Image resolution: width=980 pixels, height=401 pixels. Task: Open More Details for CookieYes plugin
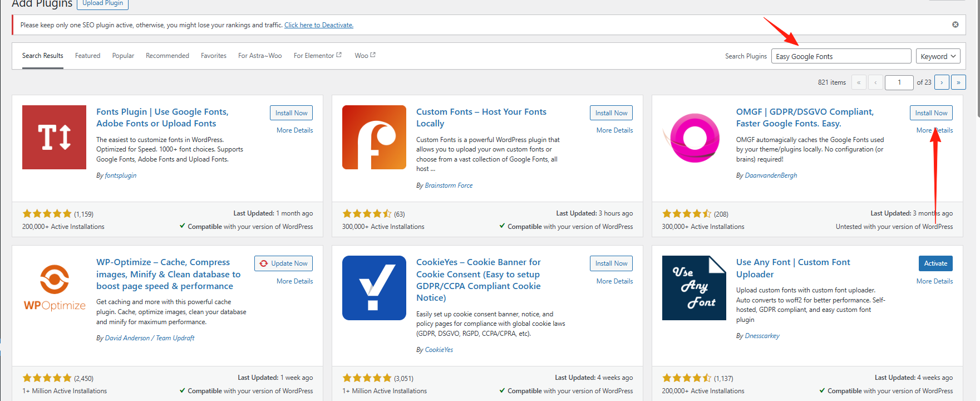point(614,281)
